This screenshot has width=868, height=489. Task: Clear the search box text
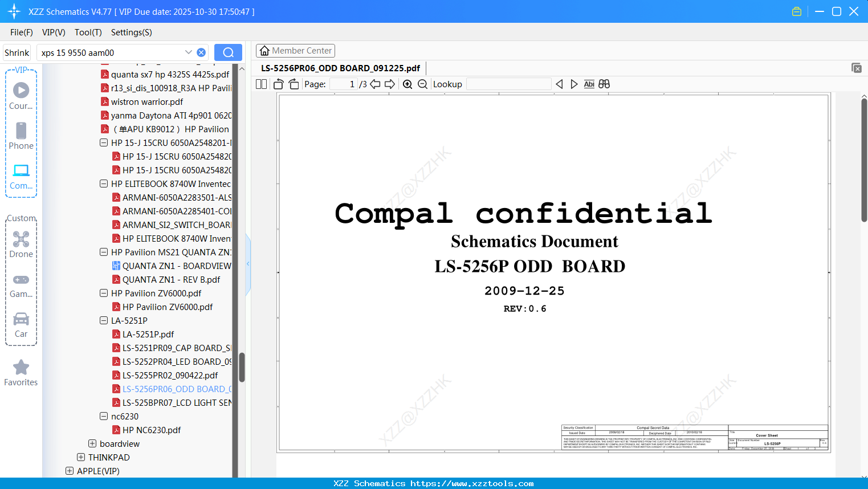pos(201,52)
